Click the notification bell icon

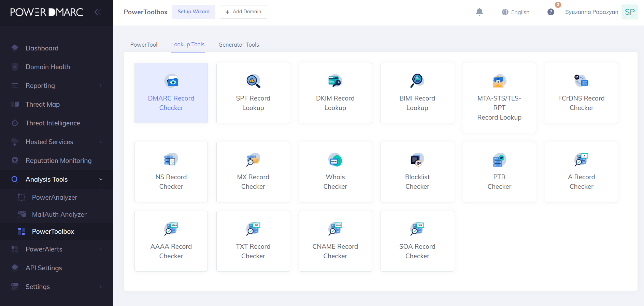tap(479, 12)
